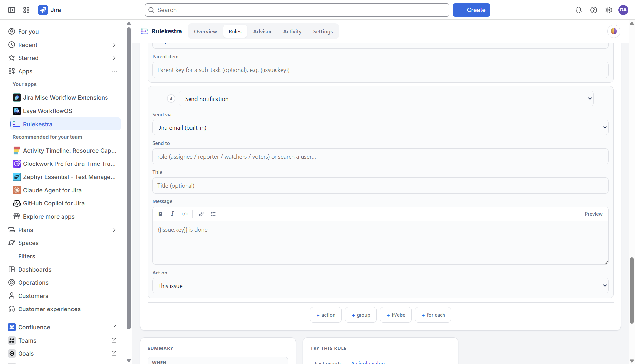Open the Send notification action's more menu
Screen dimensions: 635x364
[x=603, y=99]
